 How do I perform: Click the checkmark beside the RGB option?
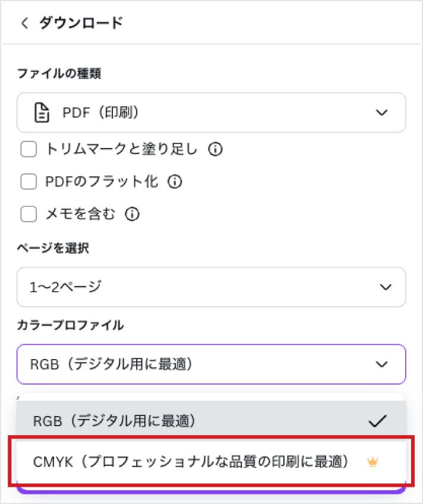tap(377, 421)
